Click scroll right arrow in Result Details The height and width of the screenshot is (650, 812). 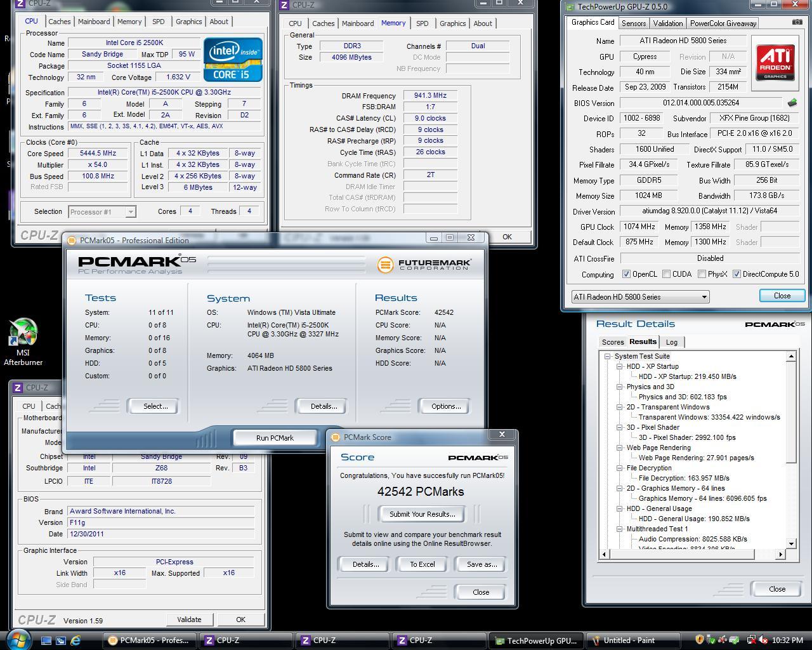[x=781, y=554]
